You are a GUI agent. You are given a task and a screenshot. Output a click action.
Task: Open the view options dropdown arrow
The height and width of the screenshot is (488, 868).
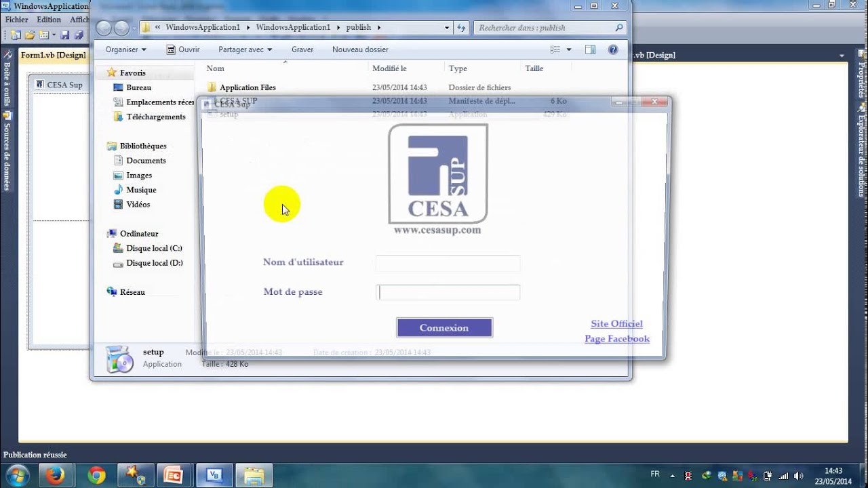click(569, 49)
